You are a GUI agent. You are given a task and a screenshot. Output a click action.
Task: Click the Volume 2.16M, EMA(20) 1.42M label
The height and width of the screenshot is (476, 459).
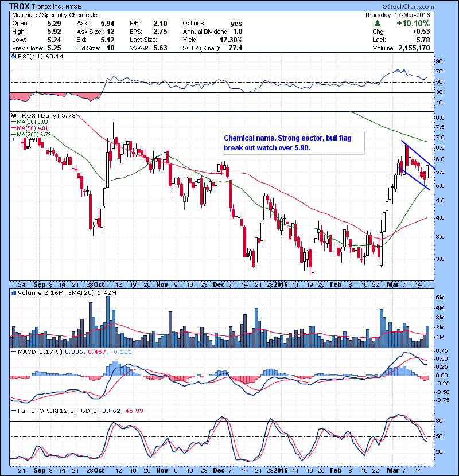tap(67, 292)
